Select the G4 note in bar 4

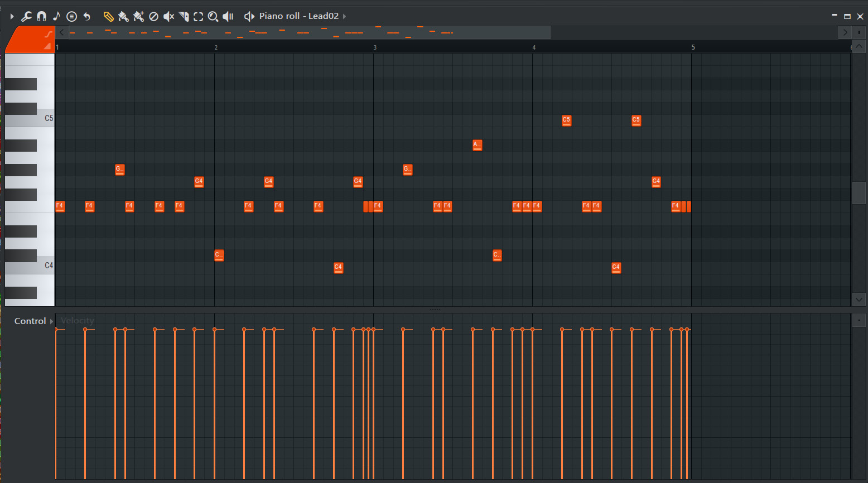tap(656, 182)
